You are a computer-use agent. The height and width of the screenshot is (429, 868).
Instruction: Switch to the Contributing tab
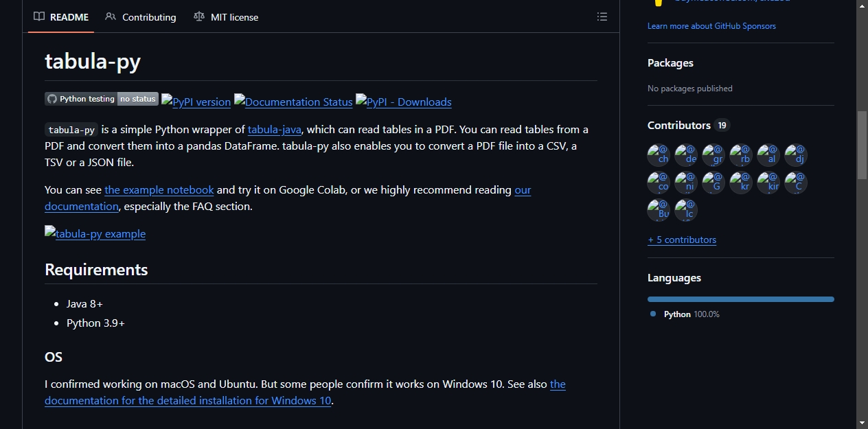(x=141, y=16)
